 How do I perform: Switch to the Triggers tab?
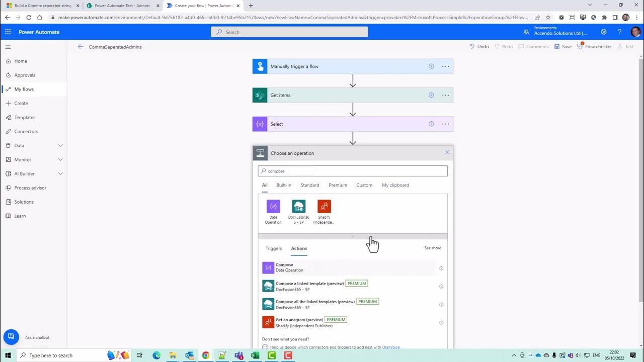274,248
